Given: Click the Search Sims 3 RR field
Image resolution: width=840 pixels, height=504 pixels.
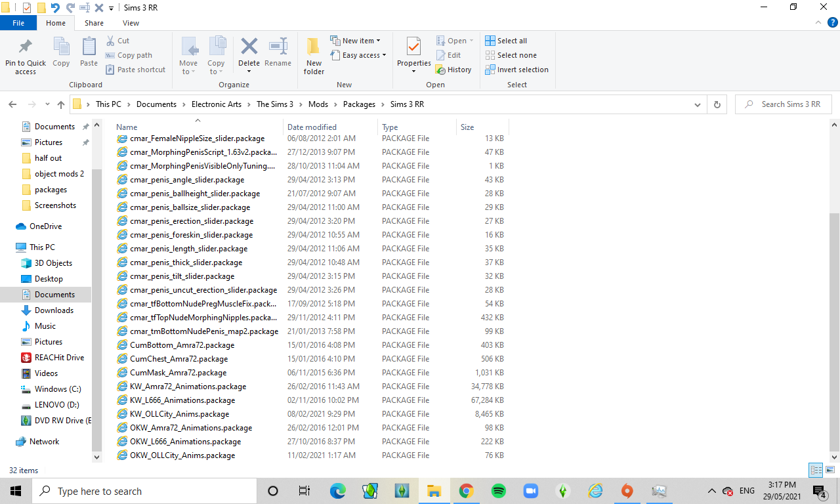Looking at the screenshot, I should (x=784, y=104).
